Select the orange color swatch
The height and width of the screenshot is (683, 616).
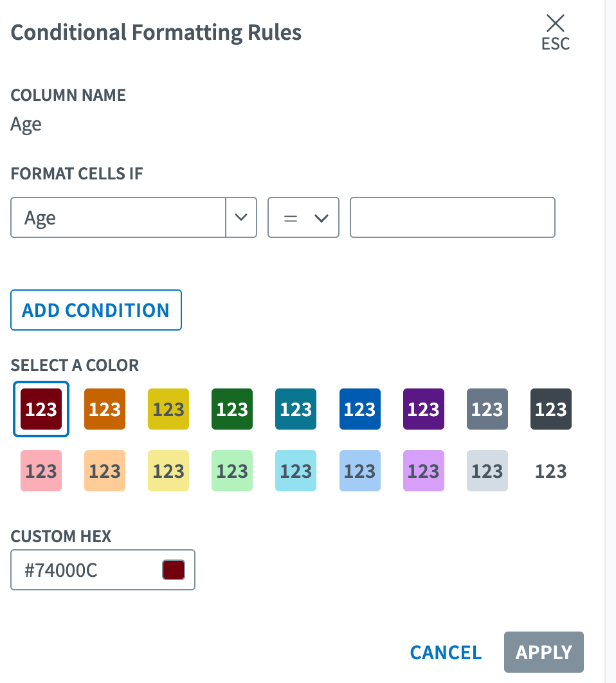point(105,409)
